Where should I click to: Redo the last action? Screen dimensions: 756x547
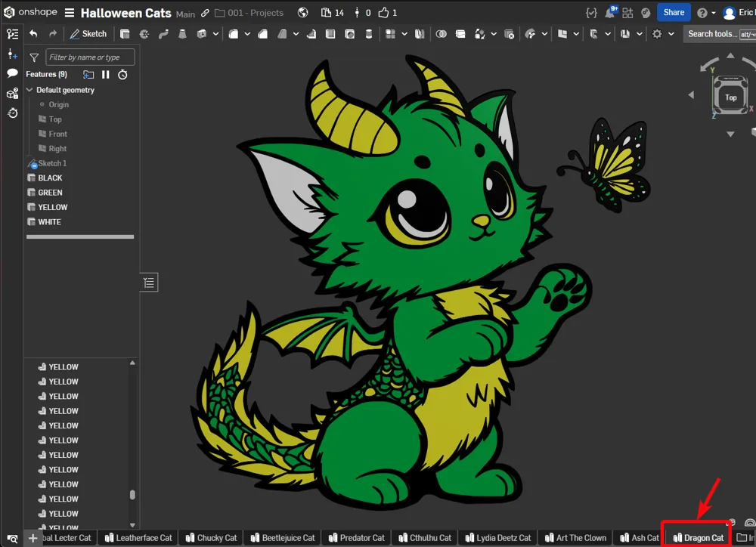[53, 34]
